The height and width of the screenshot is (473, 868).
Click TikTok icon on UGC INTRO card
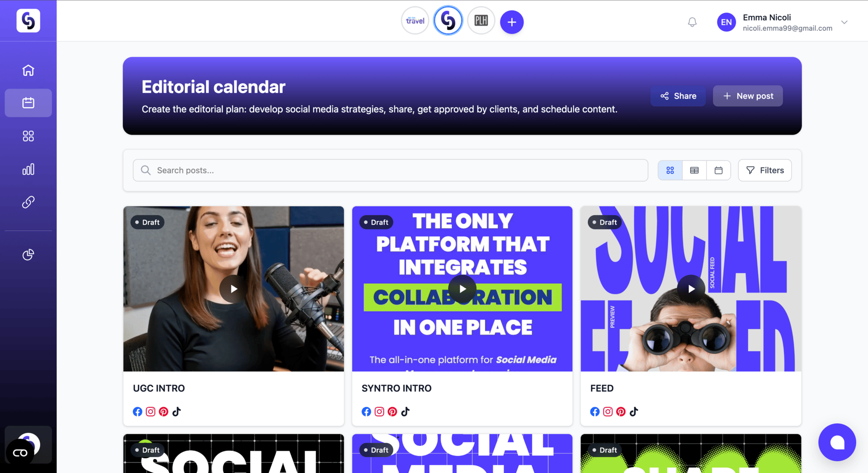(x=176, y=412)
